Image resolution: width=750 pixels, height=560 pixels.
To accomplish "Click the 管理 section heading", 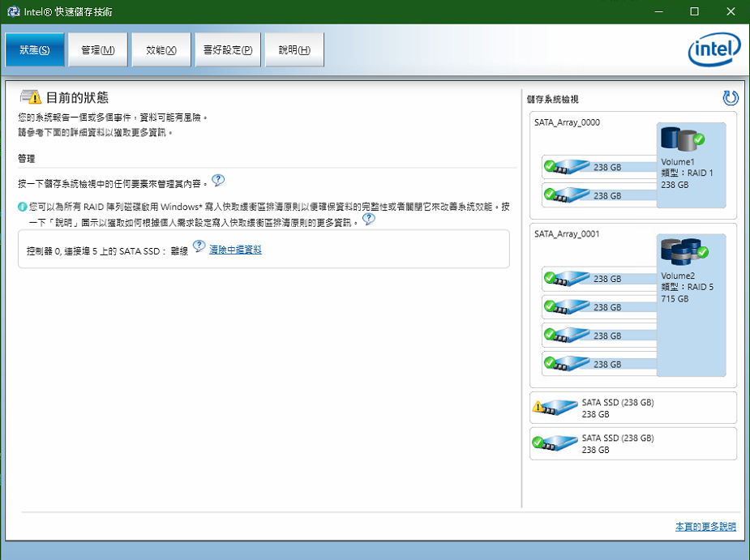I will coord(26,159).
